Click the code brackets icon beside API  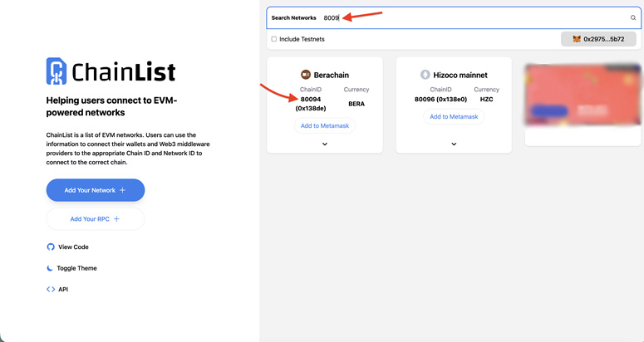[51, 290]
